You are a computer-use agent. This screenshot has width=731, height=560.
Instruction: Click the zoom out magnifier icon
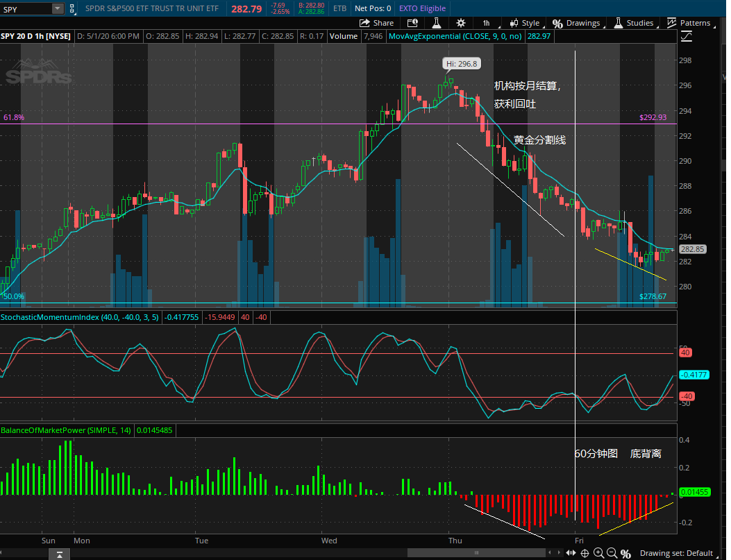tap(612, 554)
